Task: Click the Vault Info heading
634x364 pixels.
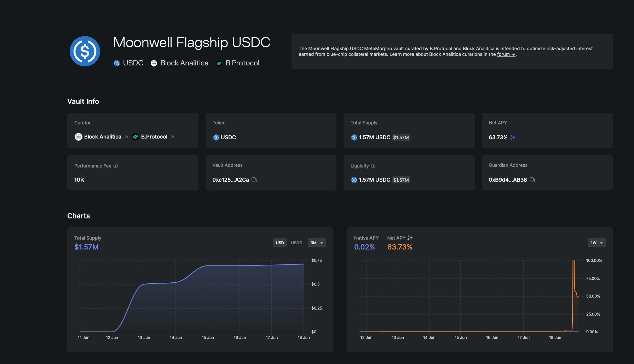Action: (83, 101)
